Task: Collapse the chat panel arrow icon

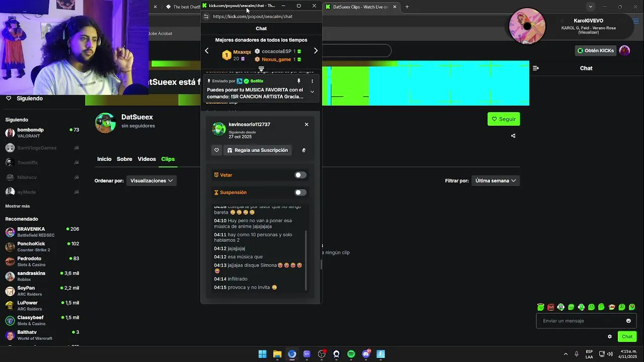Action: [x=536, y=68]
